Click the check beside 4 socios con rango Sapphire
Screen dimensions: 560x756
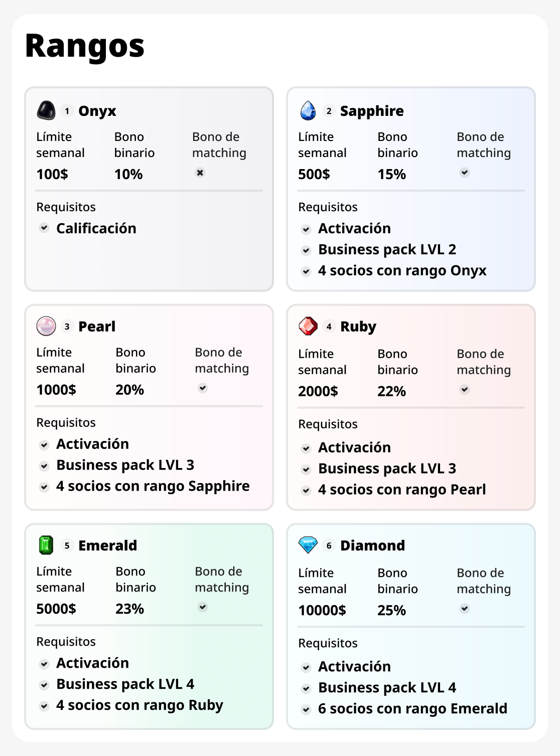click(x=44, y=487)
